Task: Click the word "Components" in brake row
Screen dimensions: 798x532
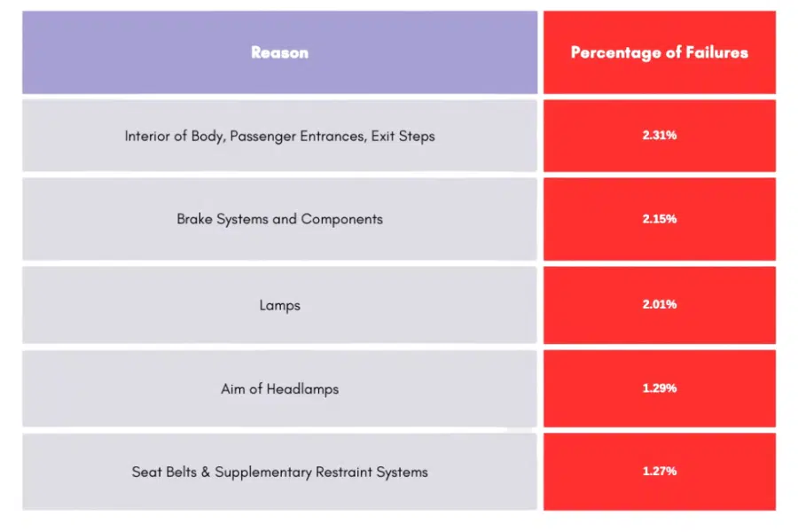Action: [x=342, y=218]
